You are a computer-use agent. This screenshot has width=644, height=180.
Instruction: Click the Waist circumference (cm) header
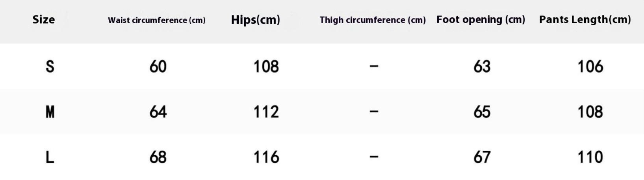tap(156, 20)
